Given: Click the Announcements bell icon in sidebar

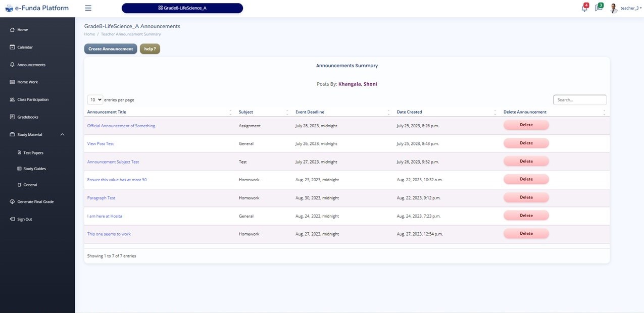Looking at the screenshot, I should coord(12,65).
